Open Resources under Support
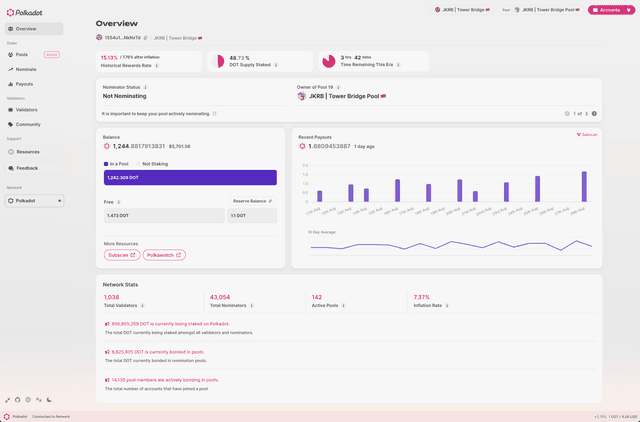Screen dimensions: 640x422 [x=34, y=152]
